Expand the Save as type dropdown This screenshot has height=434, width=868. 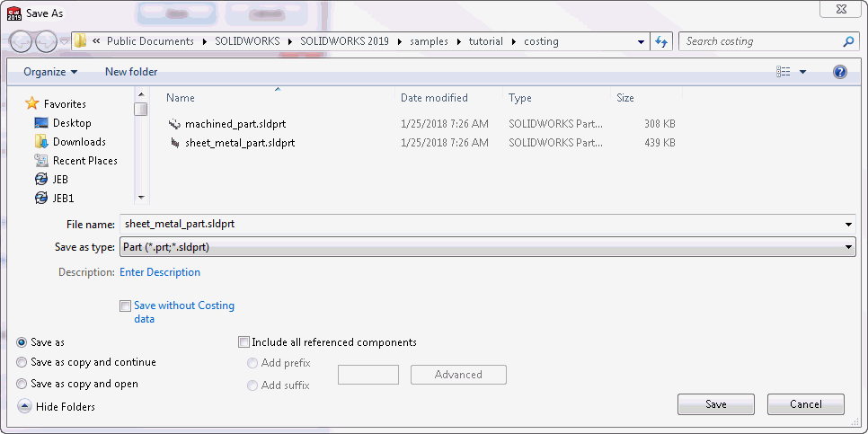(848, 247)
